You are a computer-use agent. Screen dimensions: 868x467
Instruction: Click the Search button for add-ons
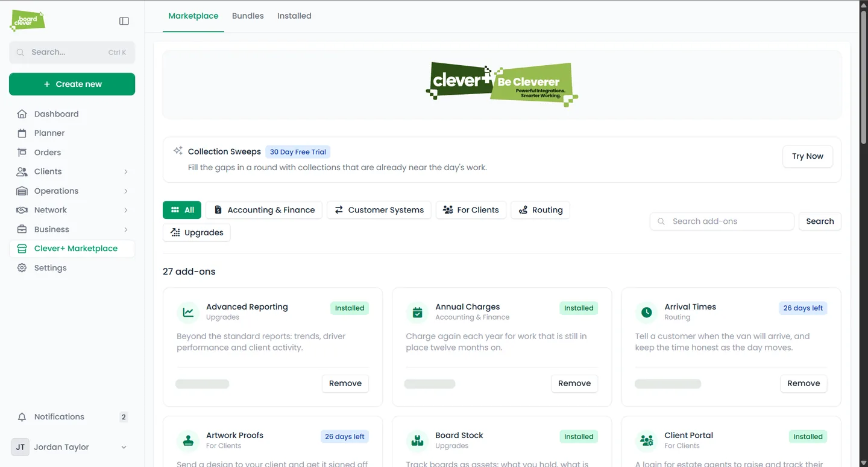pos(820,221)
